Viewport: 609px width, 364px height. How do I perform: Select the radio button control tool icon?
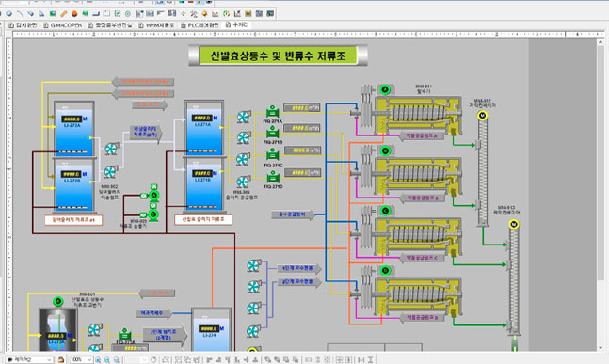point(127,14)
